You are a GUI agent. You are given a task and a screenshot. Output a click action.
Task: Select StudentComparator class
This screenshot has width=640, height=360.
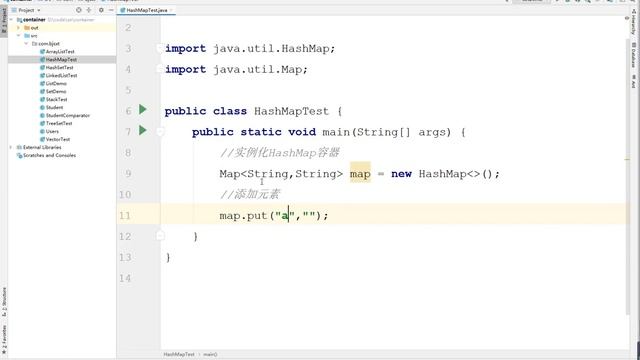[x=68, y=116]
